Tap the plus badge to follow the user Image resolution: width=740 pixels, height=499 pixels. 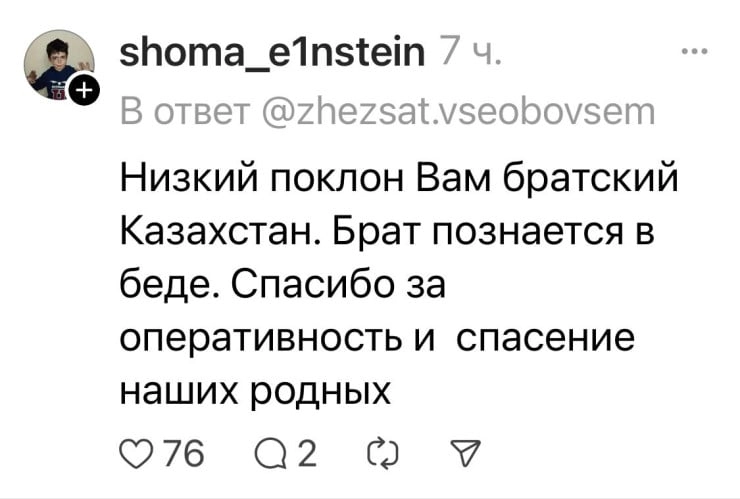pos(84,93)
